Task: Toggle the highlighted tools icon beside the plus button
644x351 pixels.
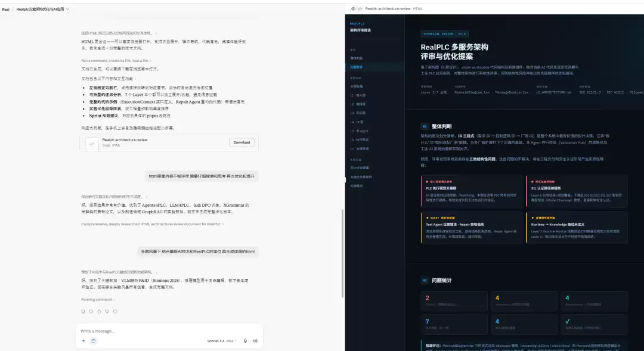Action: click(x=93, y=341)
